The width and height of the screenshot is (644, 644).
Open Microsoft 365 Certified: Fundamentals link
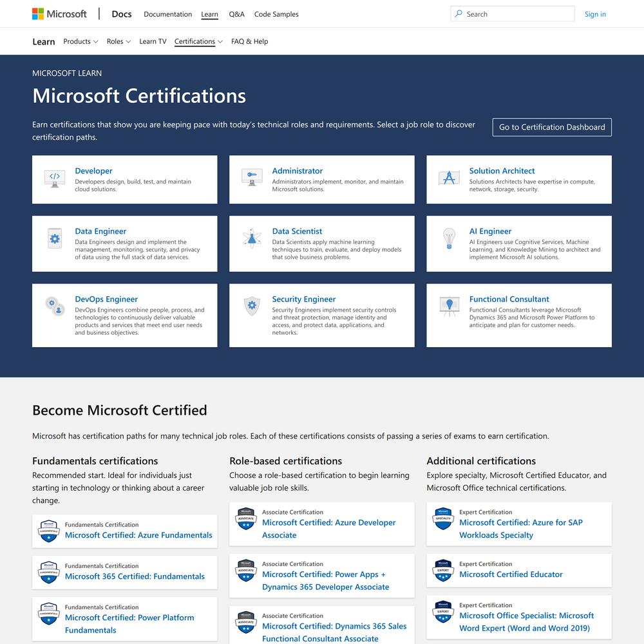135,576
